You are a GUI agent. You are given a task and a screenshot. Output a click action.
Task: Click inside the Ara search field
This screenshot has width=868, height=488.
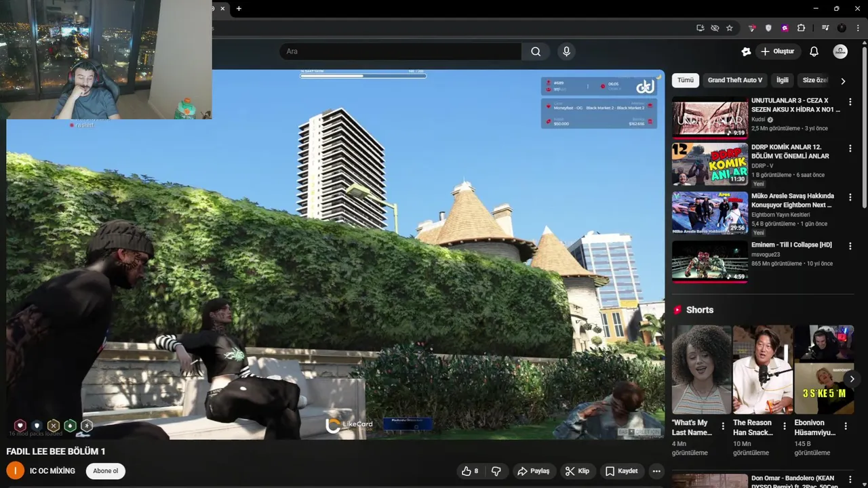pos(401,52)
